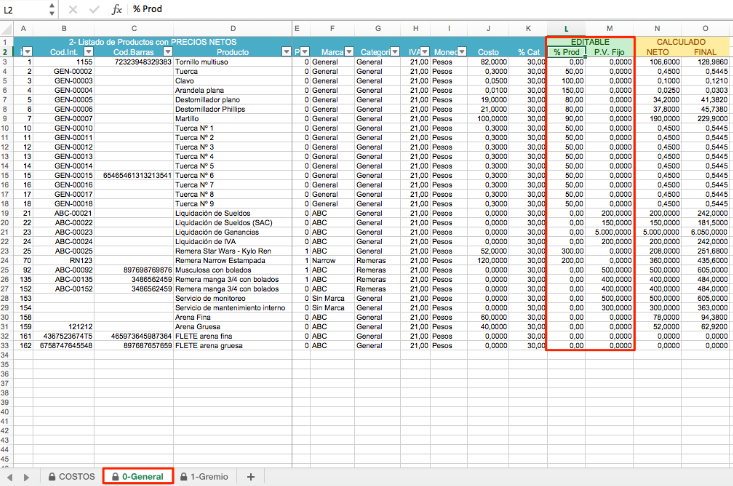
Task: Click the NETO value '106,6000'
Action: pos(657,62)
